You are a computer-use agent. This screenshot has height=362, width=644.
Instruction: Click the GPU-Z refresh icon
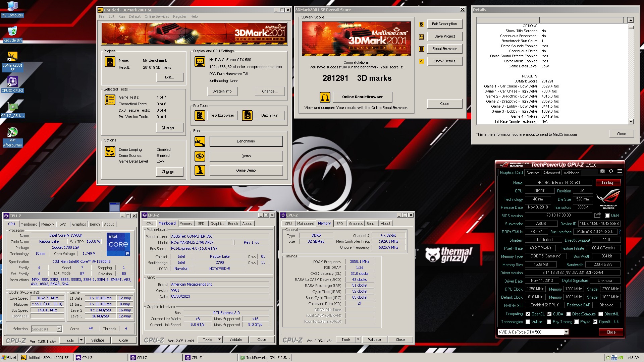[x=611, y=171]
